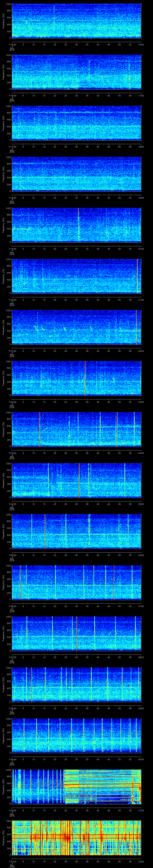This screenshot has width=153, height=868.
Task: Click the spectrogram panel starting at 7:21:00
Action: tap(77, 327)
